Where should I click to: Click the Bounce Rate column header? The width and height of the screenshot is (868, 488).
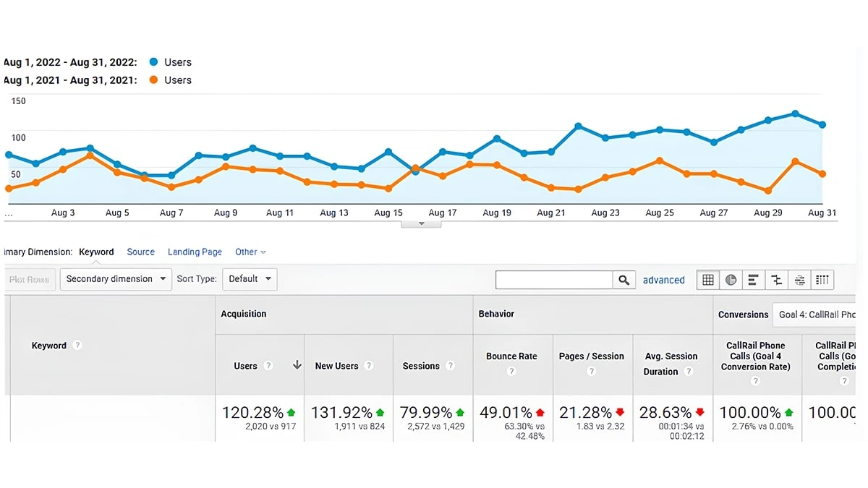pos(511,356)
